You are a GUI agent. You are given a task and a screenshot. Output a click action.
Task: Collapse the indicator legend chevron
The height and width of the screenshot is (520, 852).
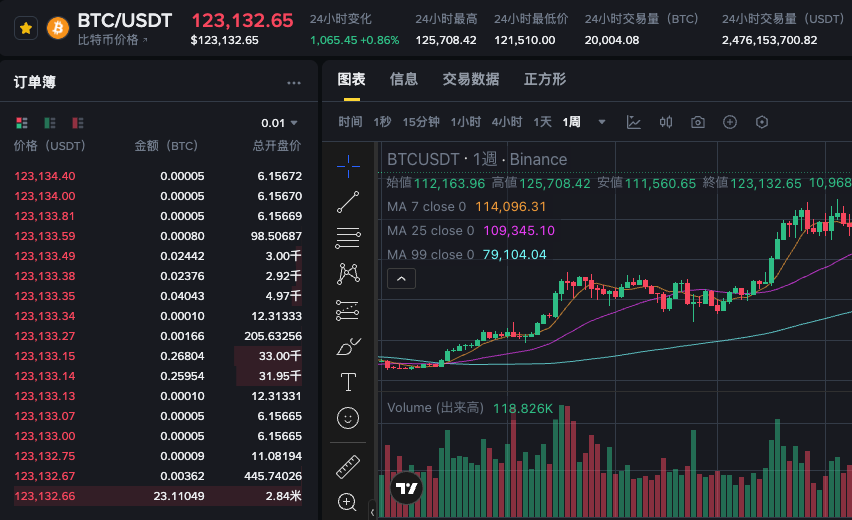(401, 279)
